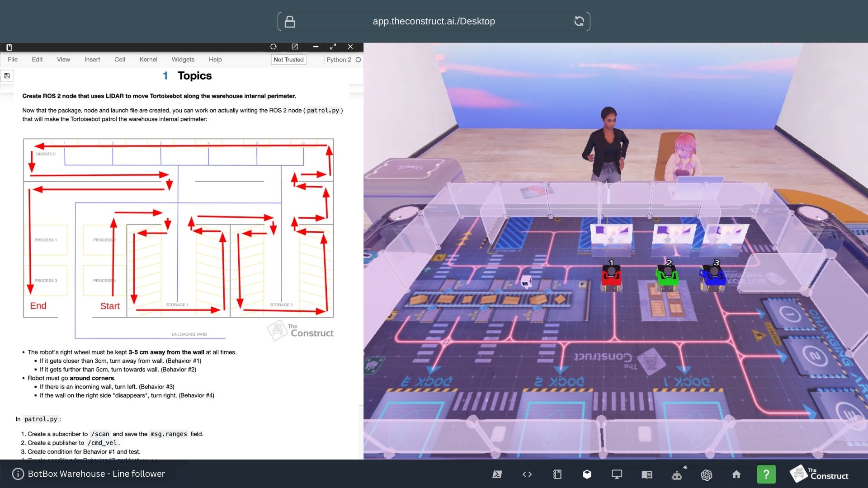Click the kernel status circle indicator
The width and height of the screenshot is (868, 488).
coord(358,60)
